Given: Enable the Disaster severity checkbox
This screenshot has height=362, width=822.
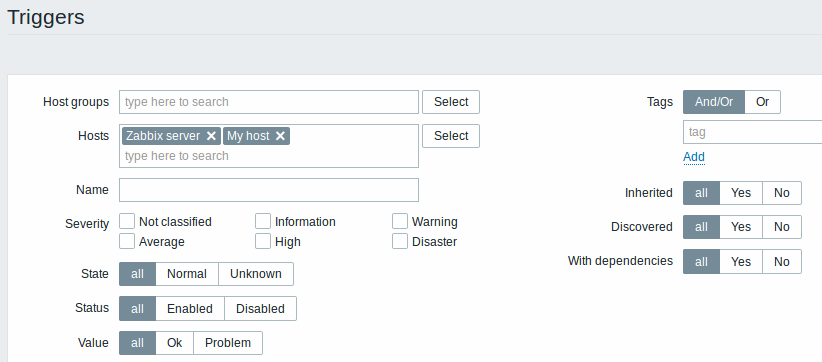Looking at the screenshot, I should [400, 241].
